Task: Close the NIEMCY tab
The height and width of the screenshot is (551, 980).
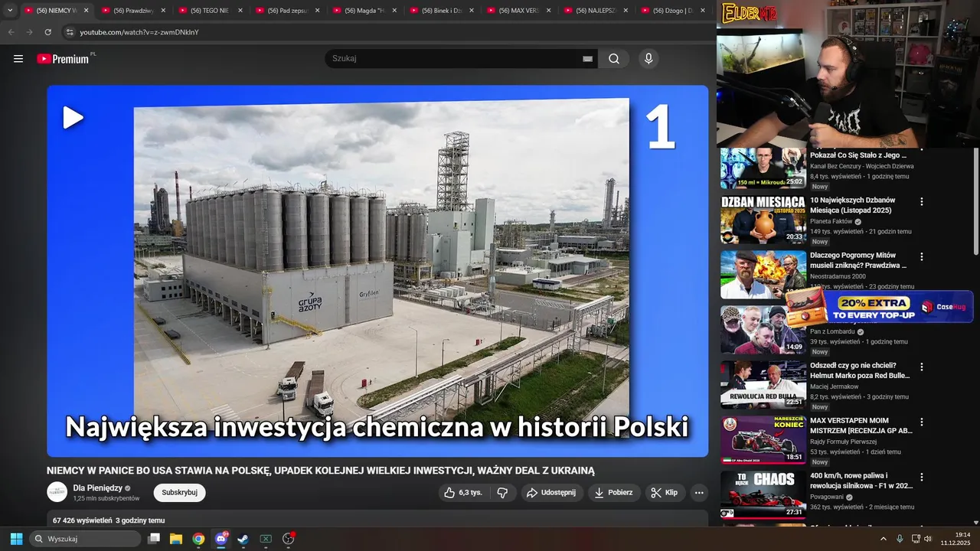Action: 86,11
